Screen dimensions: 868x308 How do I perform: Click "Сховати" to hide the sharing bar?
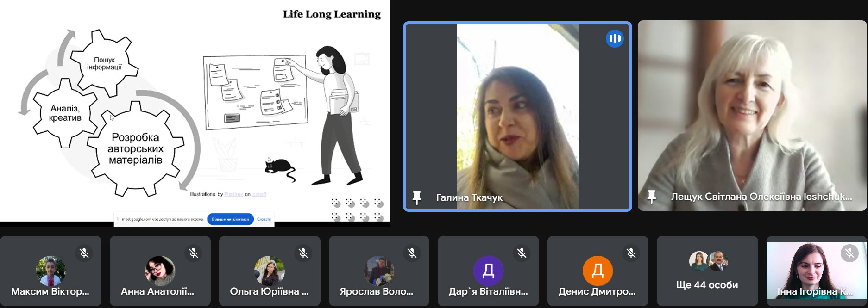pos(264,219)
